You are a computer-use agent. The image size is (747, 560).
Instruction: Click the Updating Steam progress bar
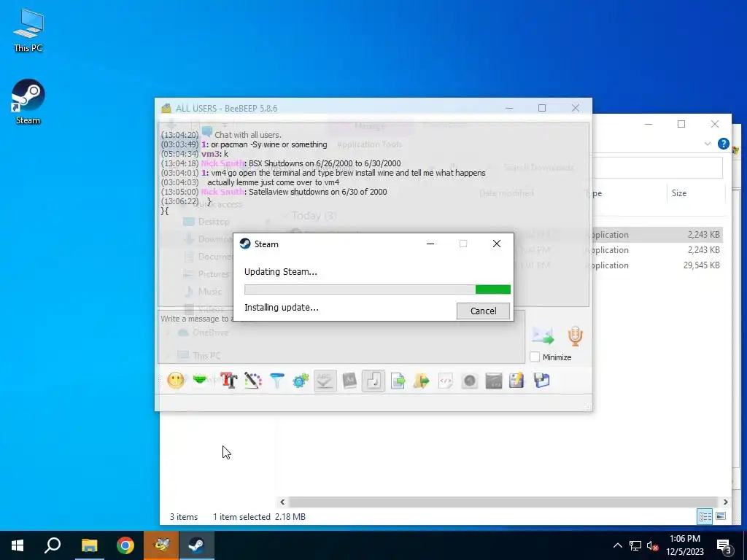pos(377,289)
